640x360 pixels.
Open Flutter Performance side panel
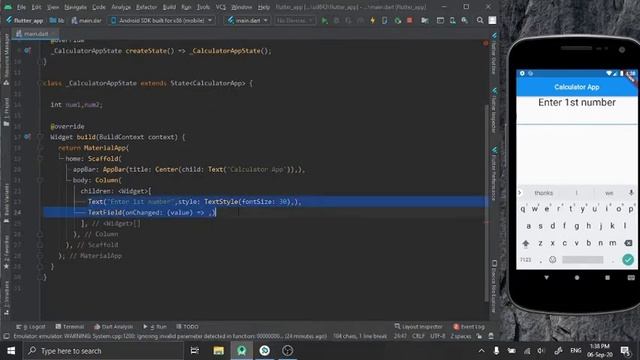tap(494, 173)
